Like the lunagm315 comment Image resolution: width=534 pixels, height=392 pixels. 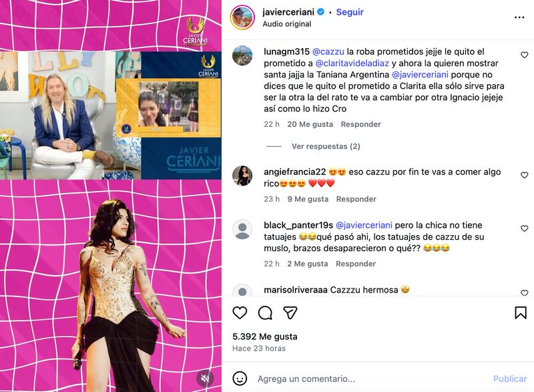[x=524, y=55]
